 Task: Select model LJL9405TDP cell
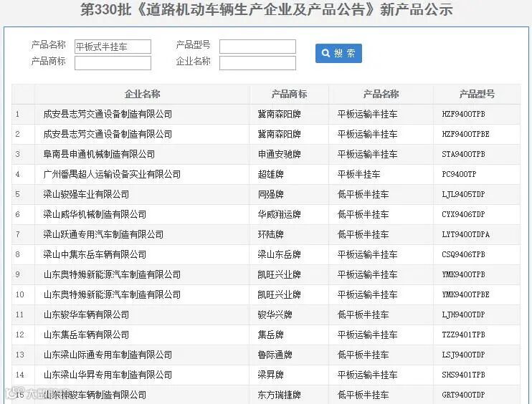(x=477, y=194)
